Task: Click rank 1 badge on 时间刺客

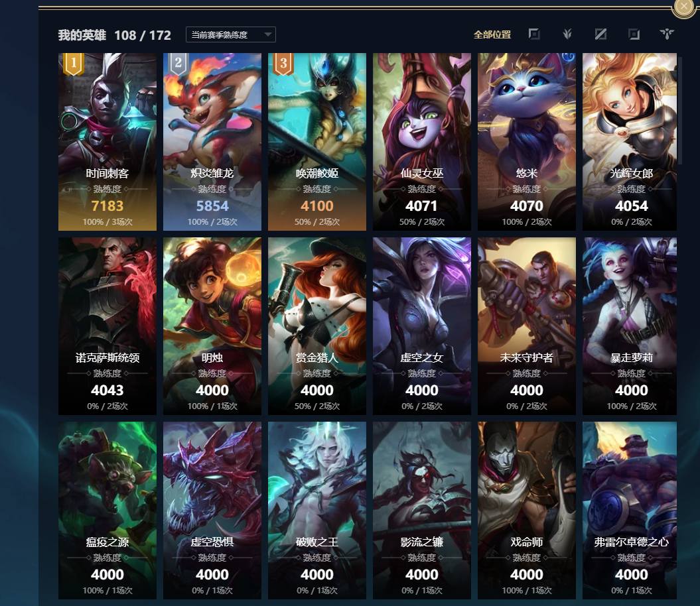Action: (x=74, y=64)
